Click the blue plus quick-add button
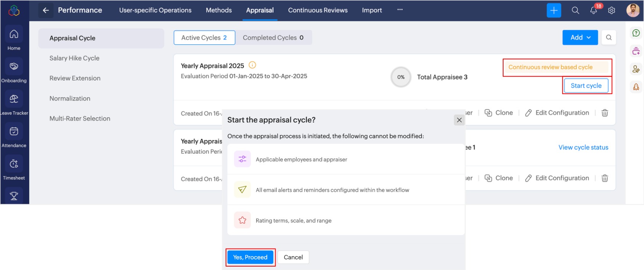 (554, 10)
